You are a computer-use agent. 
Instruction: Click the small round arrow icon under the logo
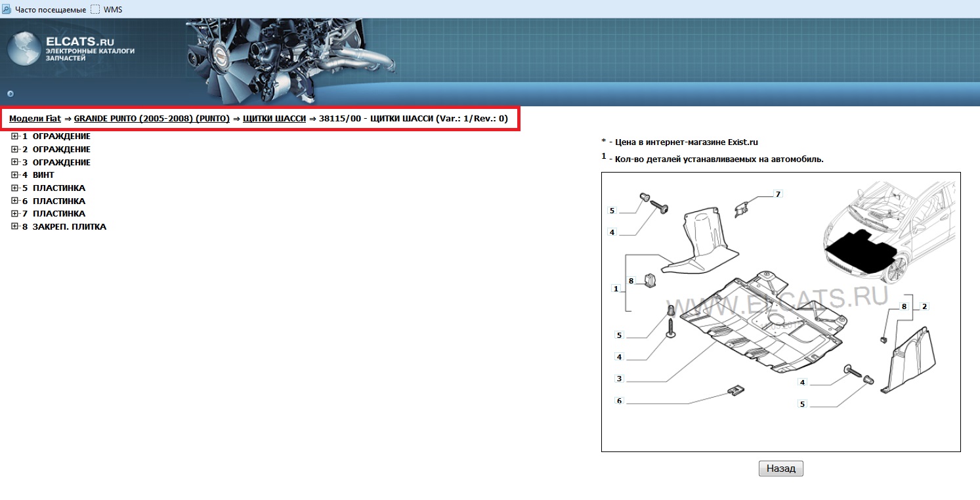(11, 94)
